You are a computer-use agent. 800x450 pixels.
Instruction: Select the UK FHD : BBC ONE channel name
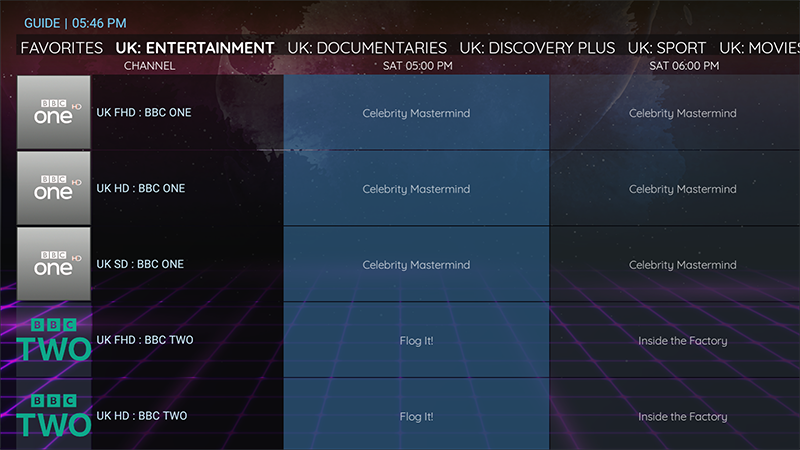(144, 113)
